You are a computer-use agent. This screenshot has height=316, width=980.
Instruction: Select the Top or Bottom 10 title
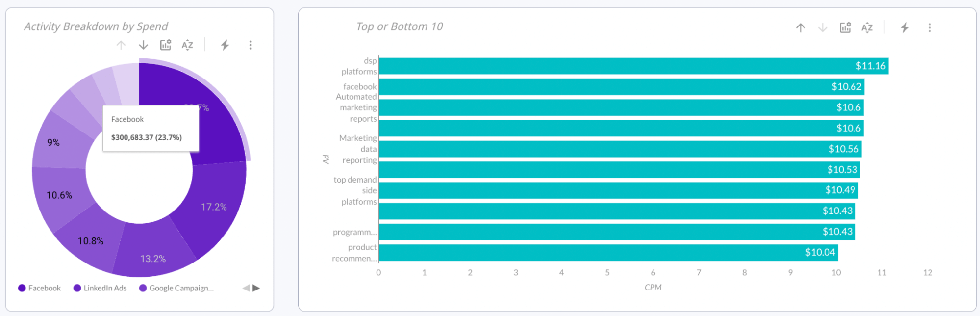(x=400, y=26)
